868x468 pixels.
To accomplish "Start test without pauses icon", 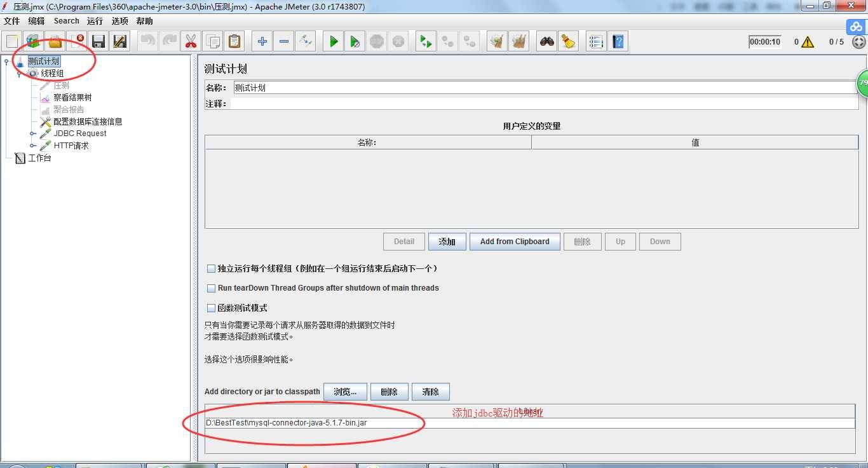I will pyautogui.click(x=355, y=42).
